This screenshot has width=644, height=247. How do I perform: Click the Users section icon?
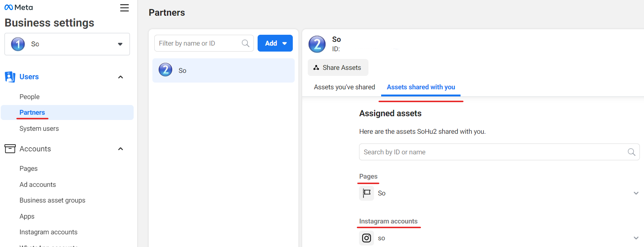pyautogui.click(x=10, y=77)
